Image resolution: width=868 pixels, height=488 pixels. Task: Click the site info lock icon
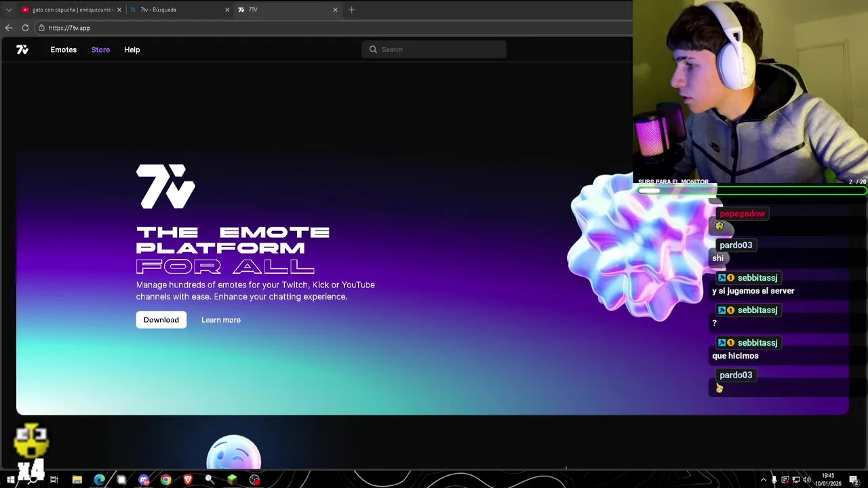click(41, 28)
